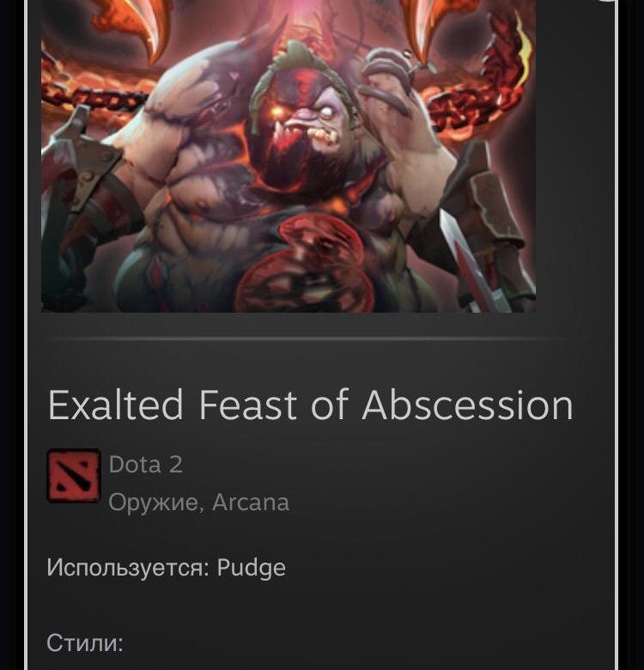The height and width of the screenshot is (670, 644).
Task: Open the Pudge arcana preview image
Action: click(289, 156)
